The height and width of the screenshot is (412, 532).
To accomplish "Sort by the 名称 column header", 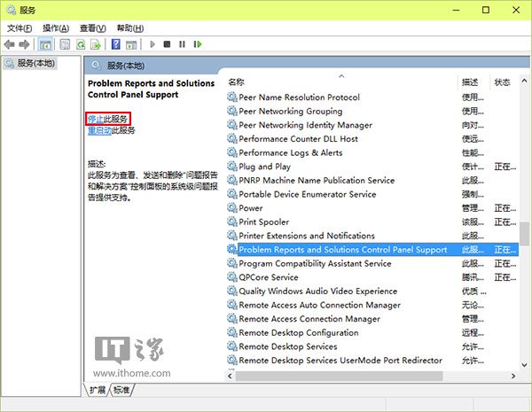I will coord(337,82).
